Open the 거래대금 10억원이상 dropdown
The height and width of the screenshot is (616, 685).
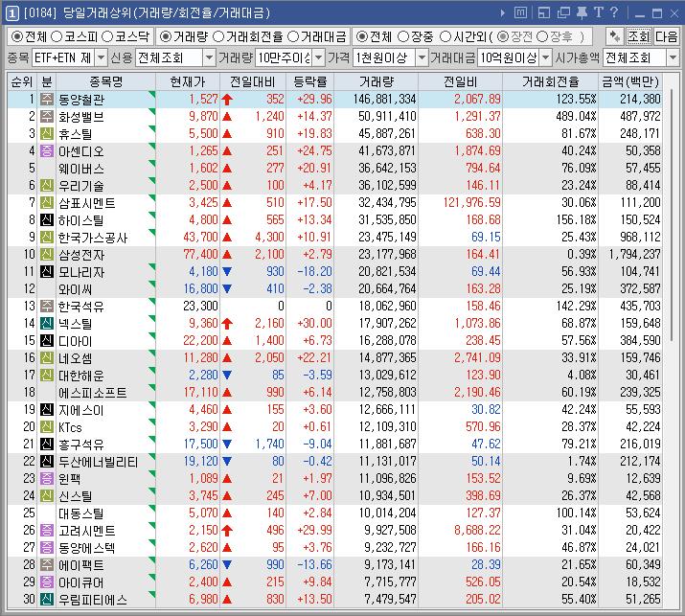545,57
